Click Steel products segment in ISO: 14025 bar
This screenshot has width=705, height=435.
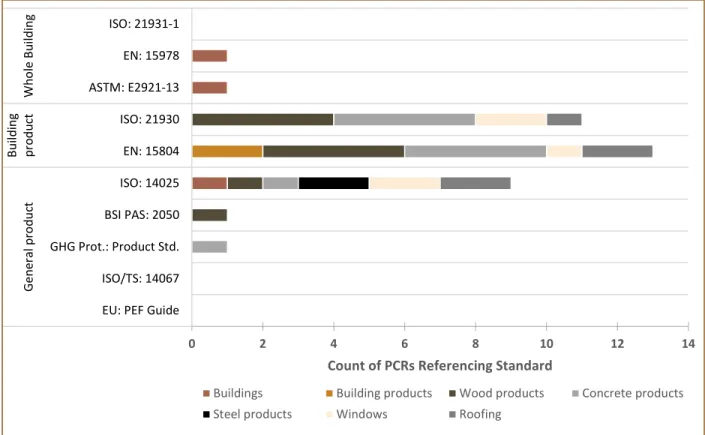coord(334,183)
